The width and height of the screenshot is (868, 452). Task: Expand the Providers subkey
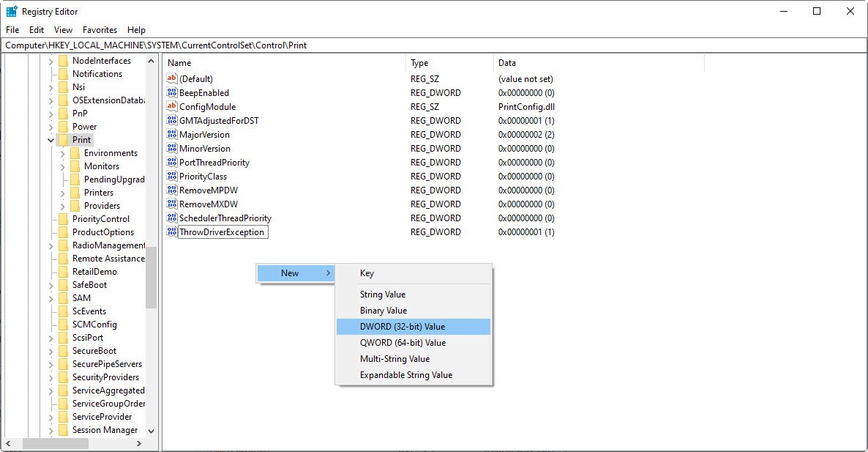(62, 206)
